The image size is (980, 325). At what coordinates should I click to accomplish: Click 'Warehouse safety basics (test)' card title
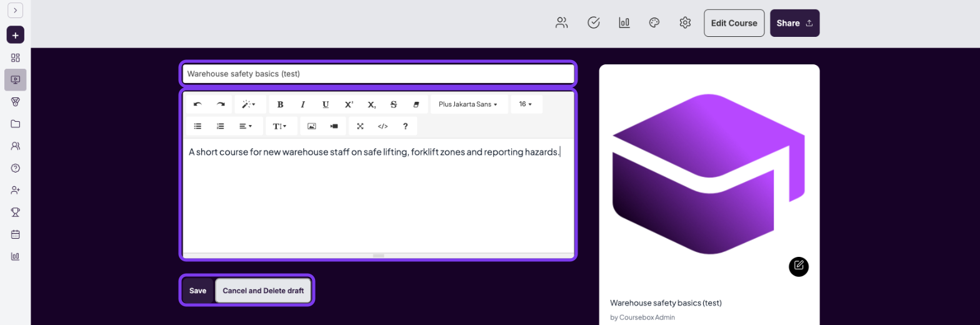pyautogui.click(x=666, y=302)
